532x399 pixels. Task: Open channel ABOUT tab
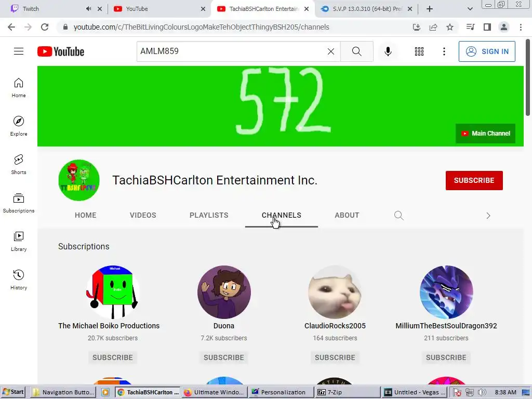click(x=347, y=216)
